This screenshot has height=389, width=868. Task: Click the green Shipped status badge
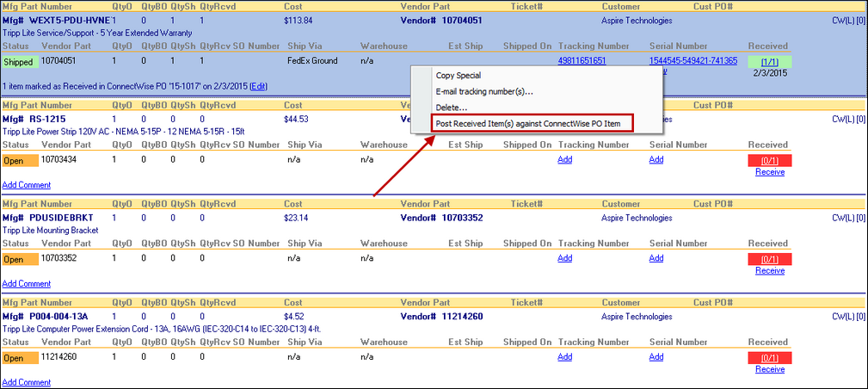pos(19,62)
